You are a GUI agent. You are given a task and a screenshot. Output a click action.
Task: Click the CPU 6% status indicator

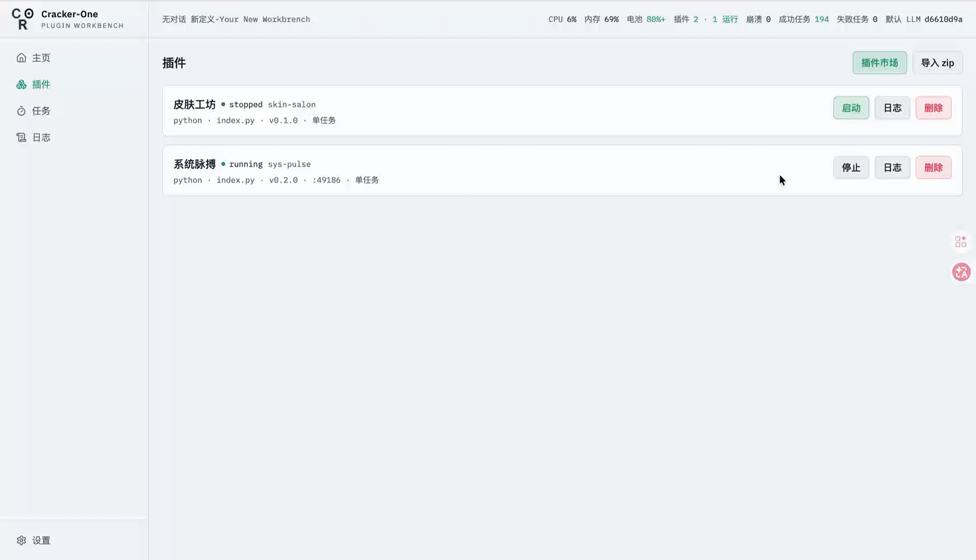[x=562, y=19]
